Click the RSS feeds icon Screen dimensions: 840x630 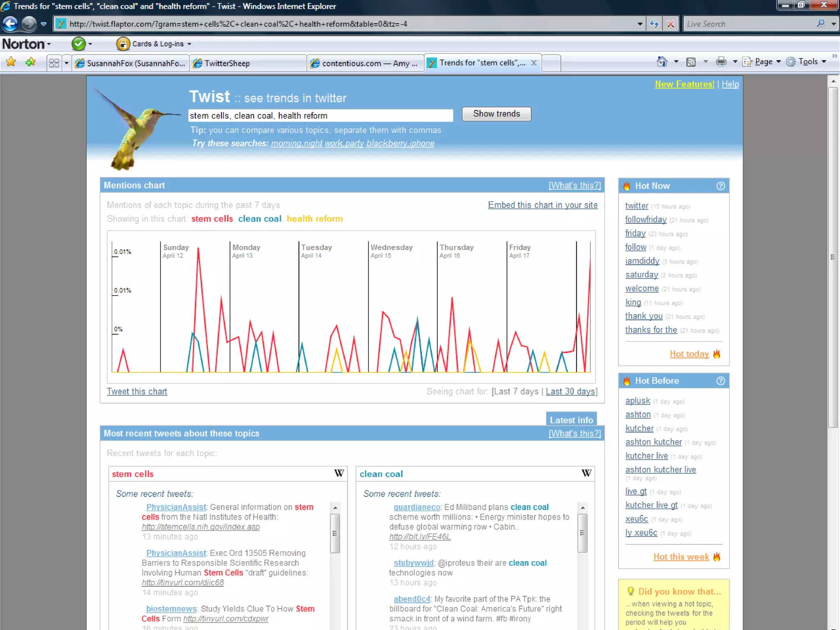click(x=691, y=62)
